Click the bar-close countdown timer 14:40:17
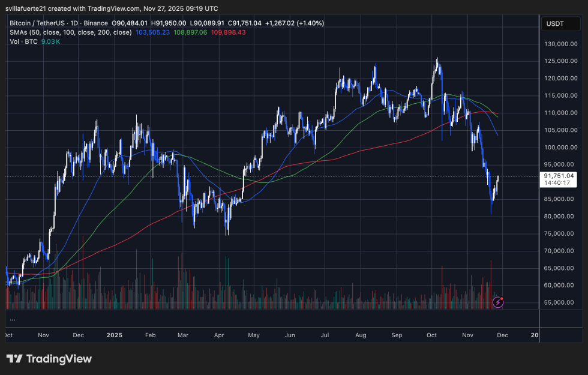The width and height of the screenshot is (588, 375). 558,182
